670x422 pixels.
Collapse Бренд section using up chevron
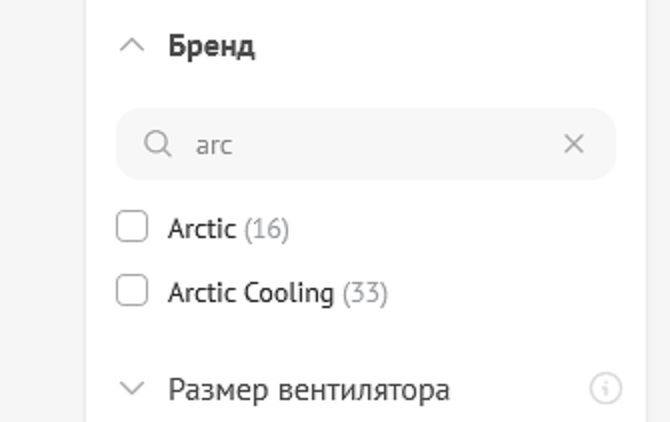pos(132,46)
